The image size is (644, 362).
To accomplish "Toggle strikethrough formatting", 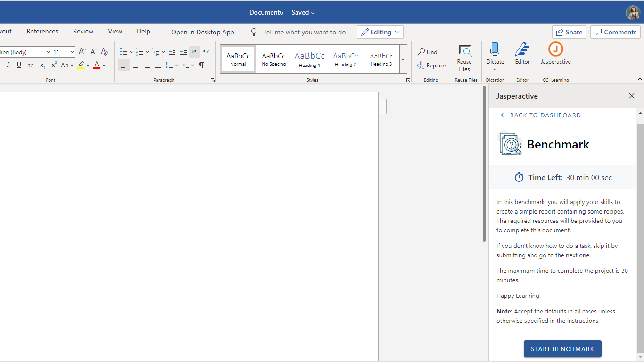I will (31, 65).
